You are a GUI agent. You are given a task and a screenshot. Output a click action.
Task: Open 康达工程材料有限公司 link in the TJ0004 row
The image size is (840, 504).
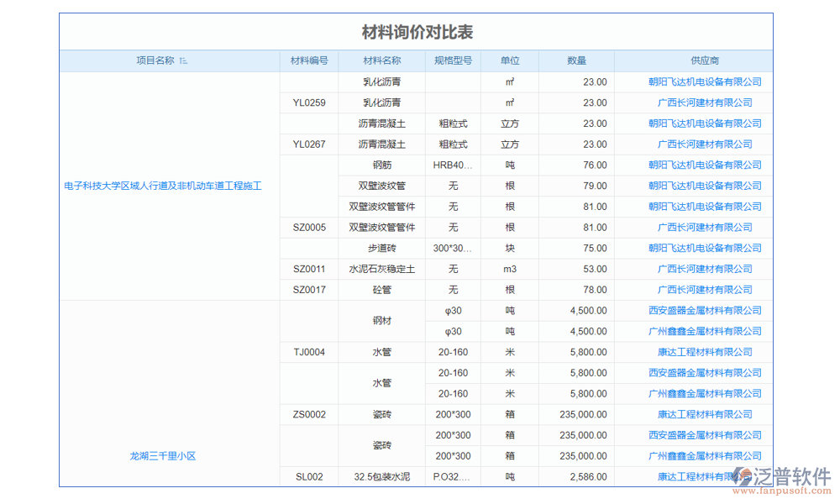(x=705, y=352)
